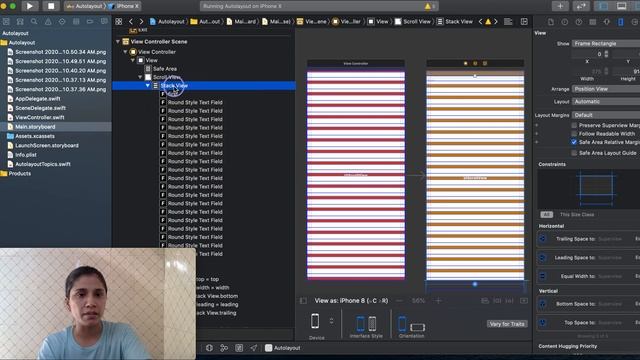Open the Test navigator diamond icon

tap(62, 22)
